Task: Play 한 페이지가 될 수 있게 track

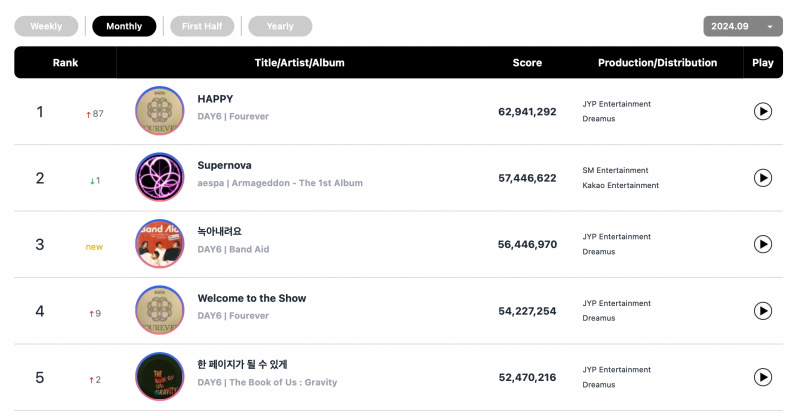Action: coord(762,377)
